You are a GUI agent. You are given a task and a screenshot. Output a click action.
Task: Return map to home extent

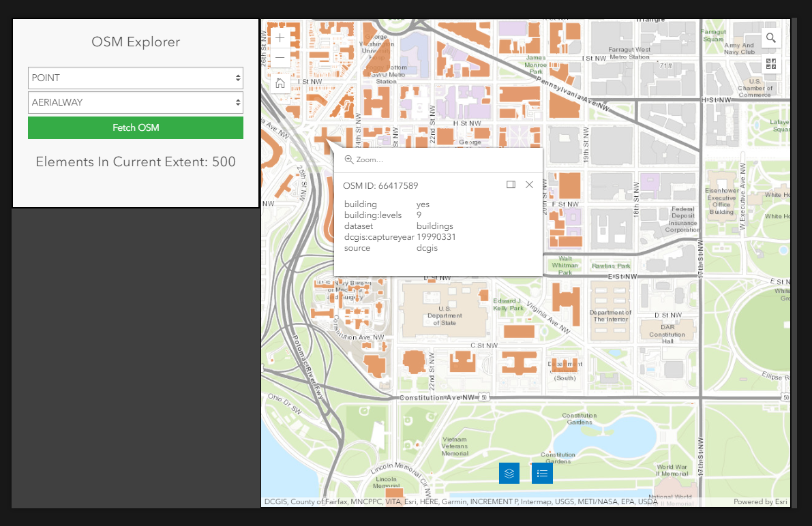[x=280, y=83]
